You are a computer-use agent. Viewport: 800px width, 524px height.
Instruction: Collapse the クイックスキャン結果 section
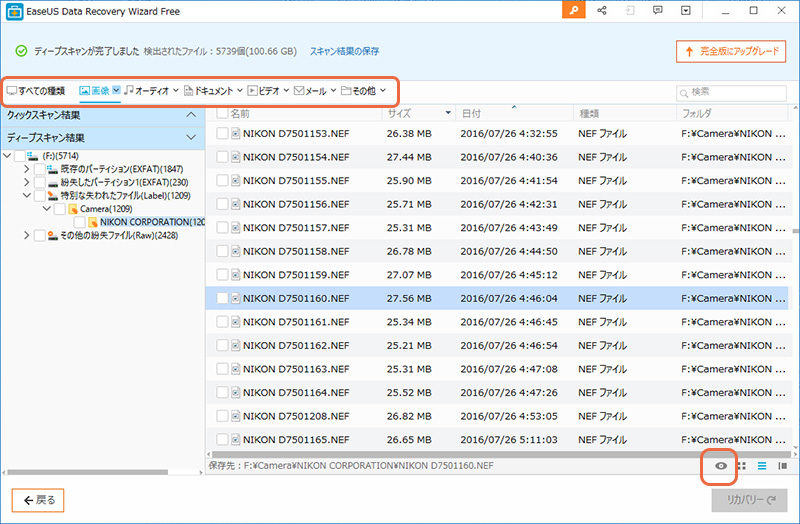coord(191,115)
